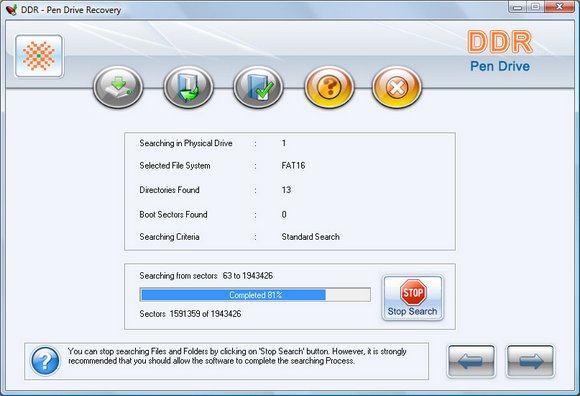The width and height of the screenshot is (580, 396).
Task: Click the Directories Found label
Action: coord(169,190)
